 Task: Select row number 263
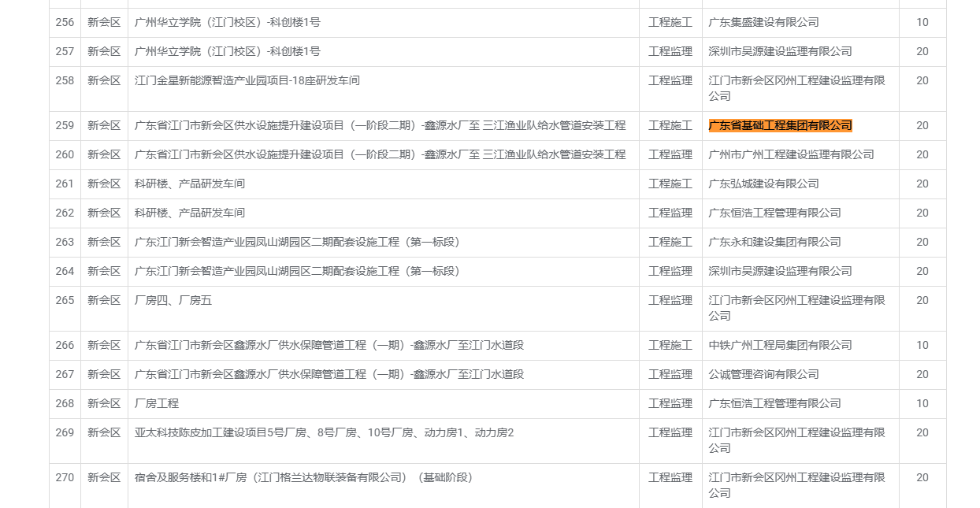click(x=65, y=242)
